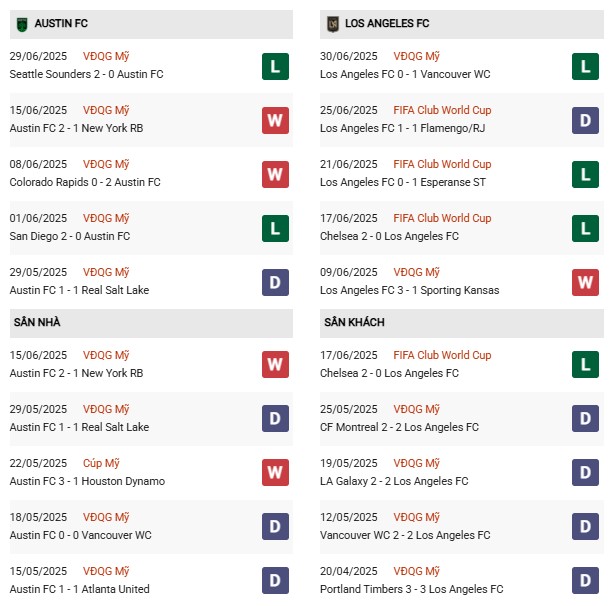The height and width of the screenshot is (606, 610).
Task: Click W badge for Houston Dynamo match
Action: [x=275, y=472]
